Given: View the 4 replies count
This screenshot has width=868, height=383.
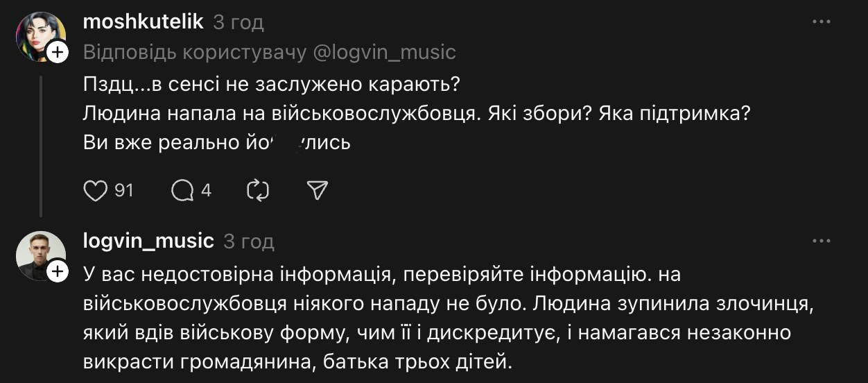Looking at the screenshot, I should tap(206, 190).
